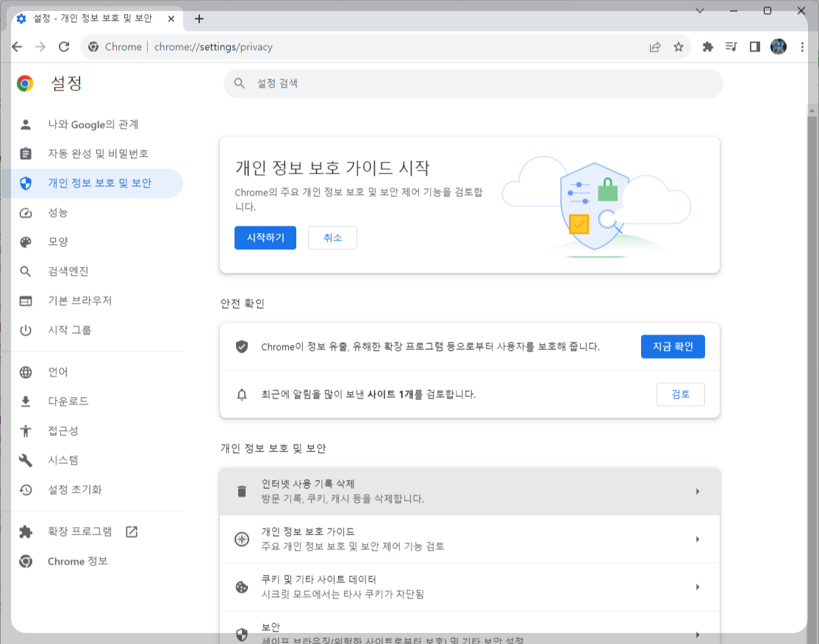Click the 지금 확인 safety check button
Viewport: 819px width, 644px height.
[x=673, y=346]
